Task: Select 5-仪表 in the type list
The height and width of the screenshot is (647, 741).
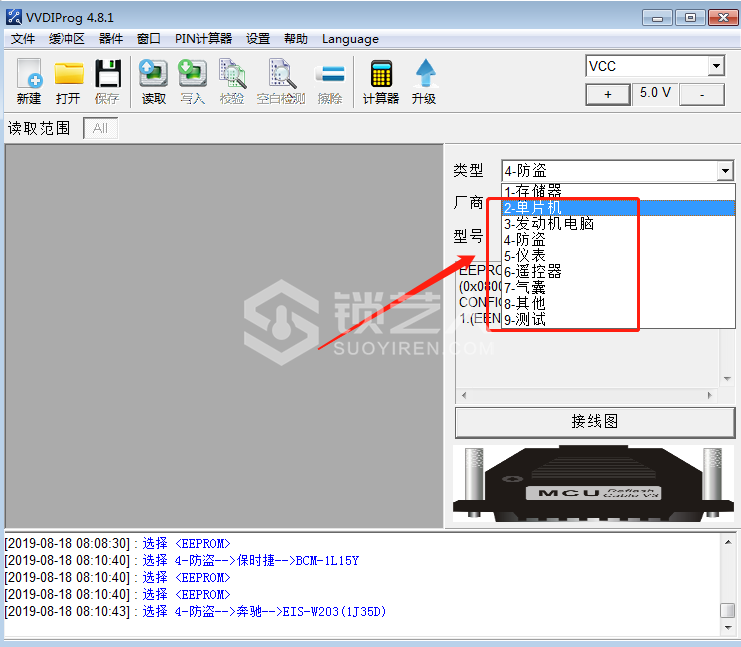Action: [x=618, y=256]
